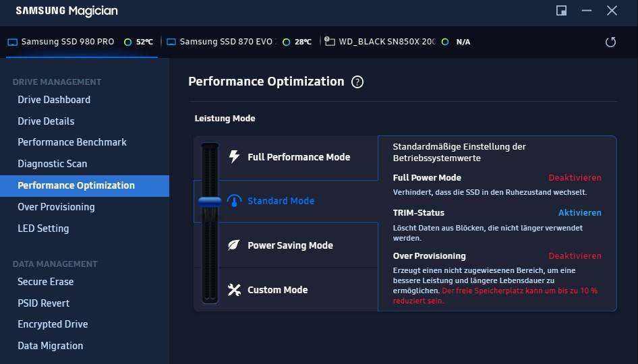Click the Standard Mode gauge icon
Screen dimensions: 638x364
point(234,201)
